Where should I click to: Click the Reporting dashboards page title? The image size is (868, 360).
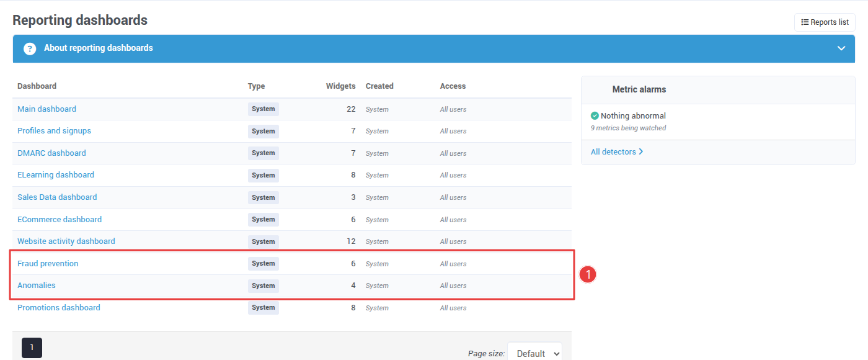(x=80, y=20)
